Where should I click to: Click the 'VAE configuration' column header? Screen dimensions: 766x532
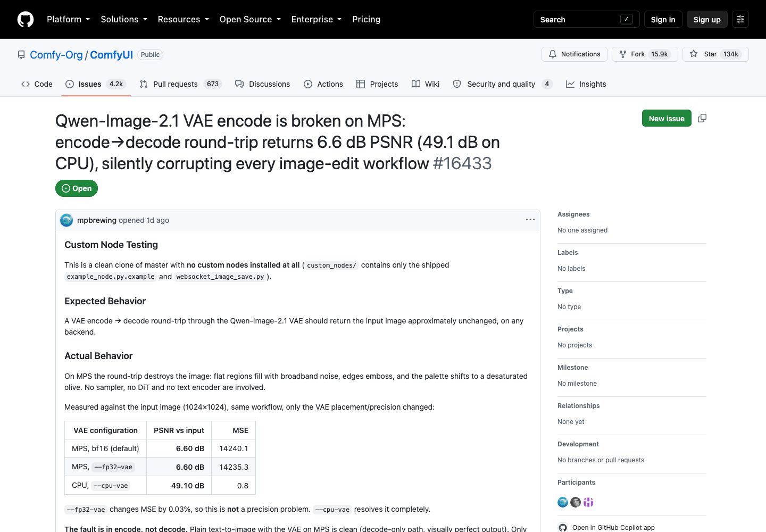tap(105, 430)
